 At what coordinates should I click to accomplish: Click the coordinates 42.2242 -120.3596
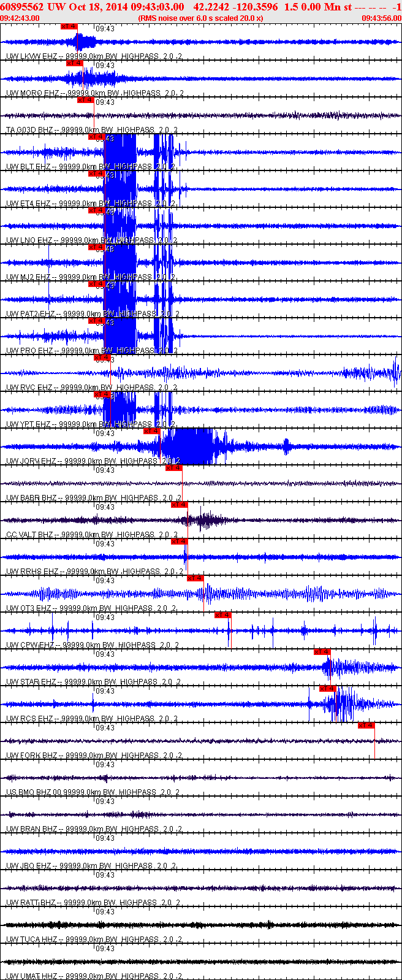click(235, 7)
